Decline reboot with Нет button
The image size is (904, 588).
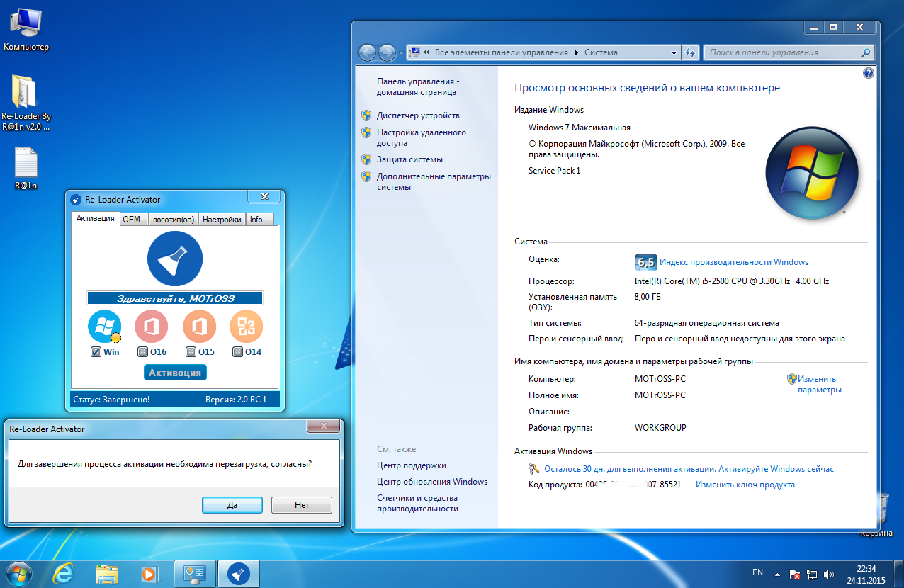point(302,505)
